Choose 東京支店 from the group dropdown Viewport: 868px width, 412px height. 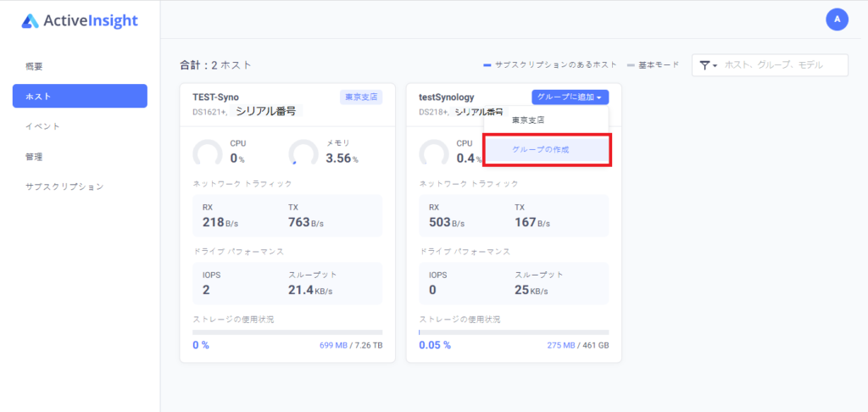point(528,120)
